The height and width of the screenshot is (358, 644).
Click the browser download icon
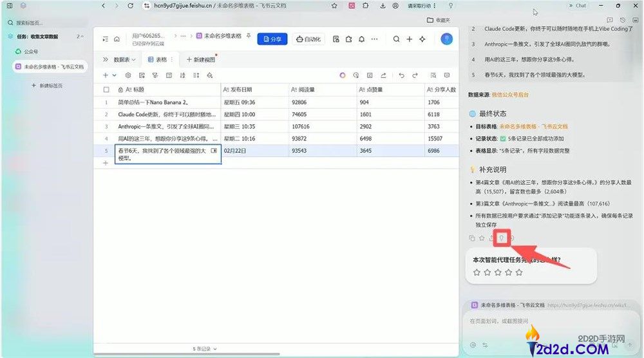click(383, 6)
